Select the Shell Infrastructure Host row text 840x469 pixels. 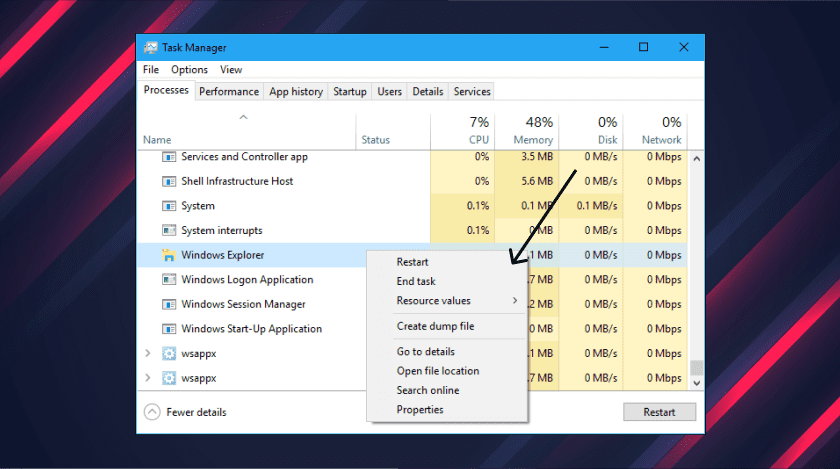237,181
